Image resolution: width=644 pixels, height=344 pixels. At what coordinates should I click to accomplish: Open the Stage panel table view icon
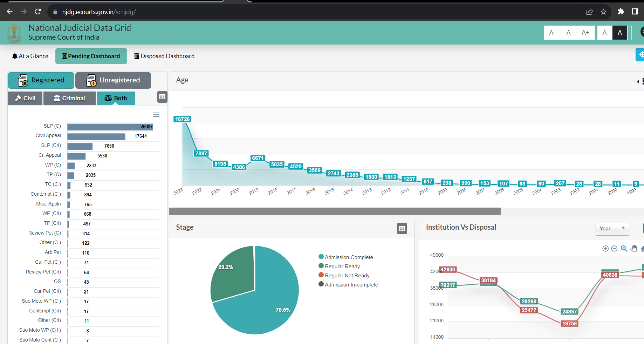tap(402, 229)
